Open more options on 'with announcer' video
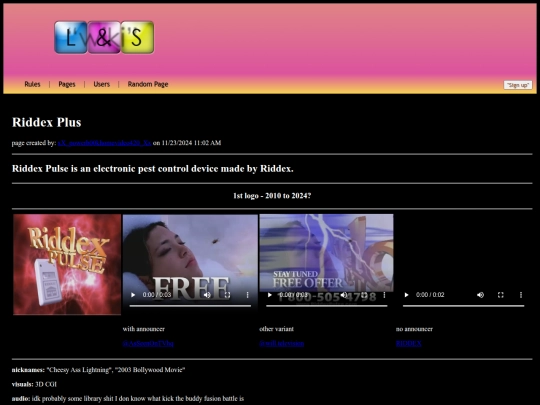The width and height of the screenshot is (540, 405). [x=247, y=295]
